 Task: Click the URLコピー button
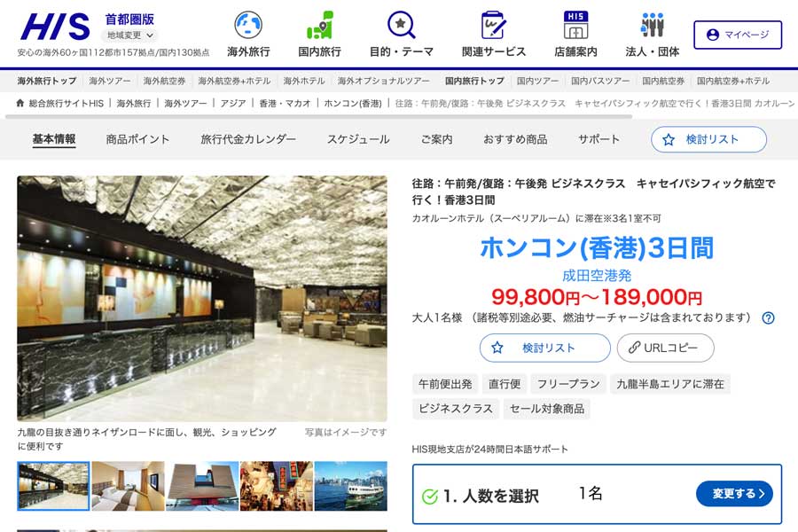665,348
